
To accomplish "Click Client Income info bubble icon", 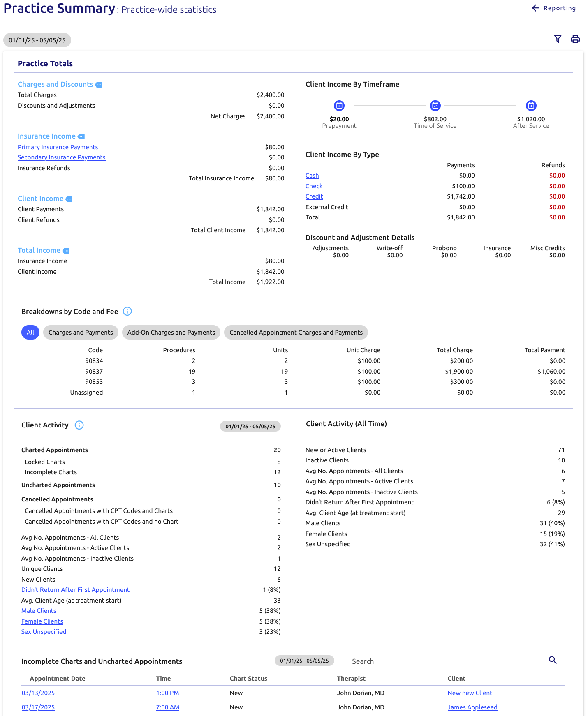I will pyautogui.click(x=69, y=199).
